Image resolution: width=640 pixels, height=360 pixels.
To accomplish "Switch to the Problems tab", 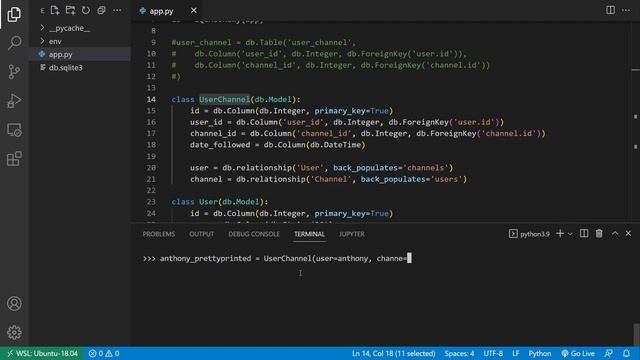I will [159, 234].
